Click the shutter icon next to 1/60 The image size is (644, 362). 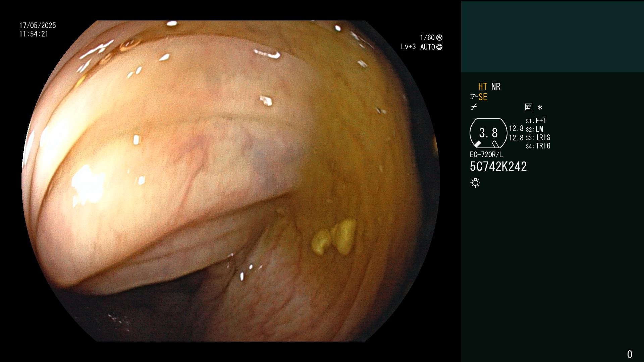pos(439,38)
